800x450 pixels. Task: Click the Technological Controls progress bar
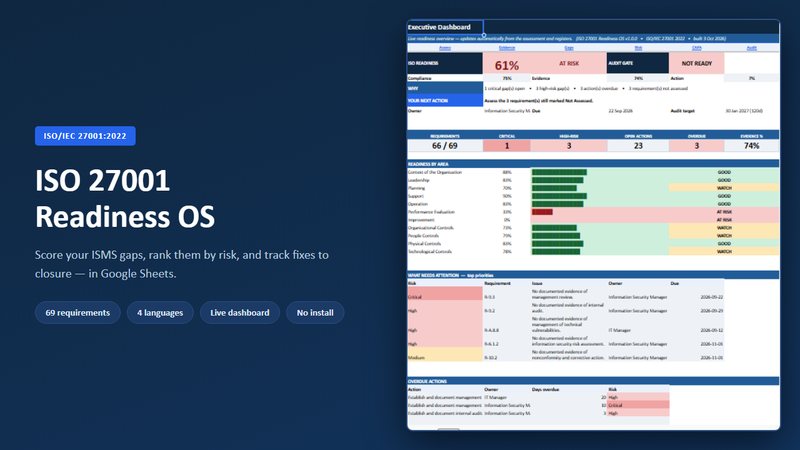click(556, 252)
